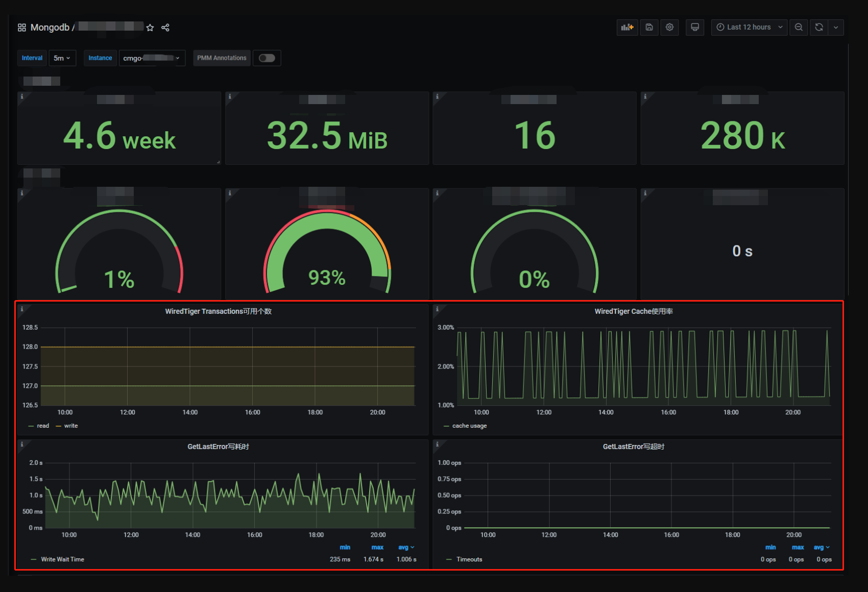Viewport: 868px width, 592px height.
Task: Zoom out the time range
Action: 799,28
